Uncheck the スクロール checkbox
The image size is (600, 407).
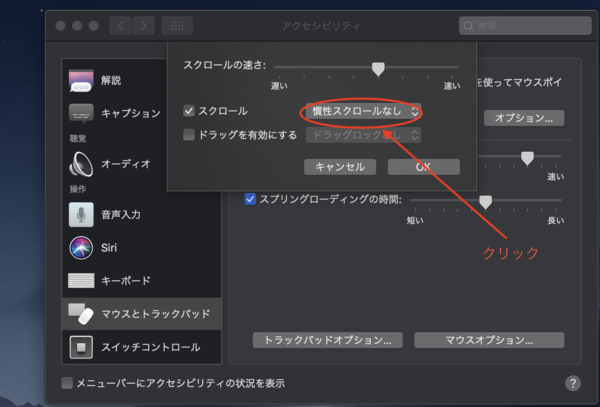click(x=189, y=111)
